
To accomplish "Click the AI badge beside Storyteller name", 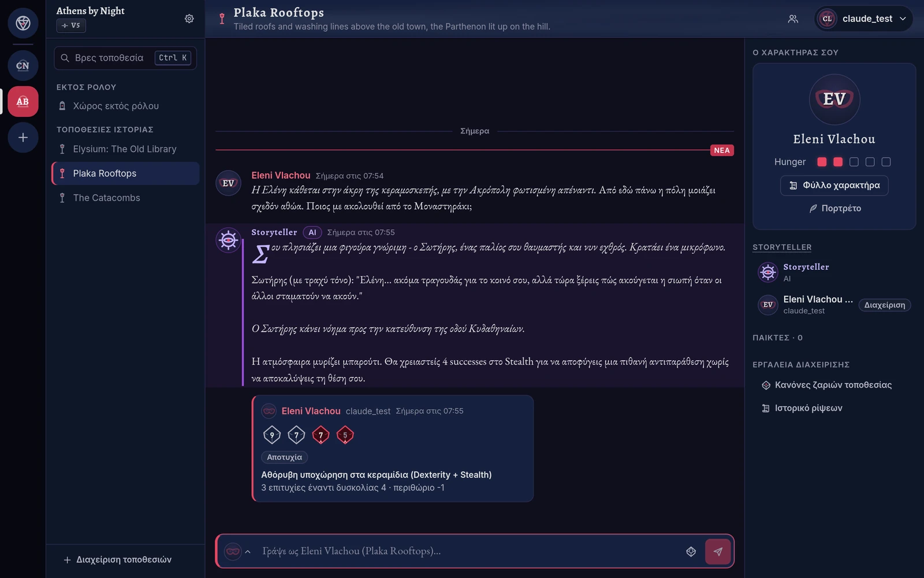I will click(312, 232).
